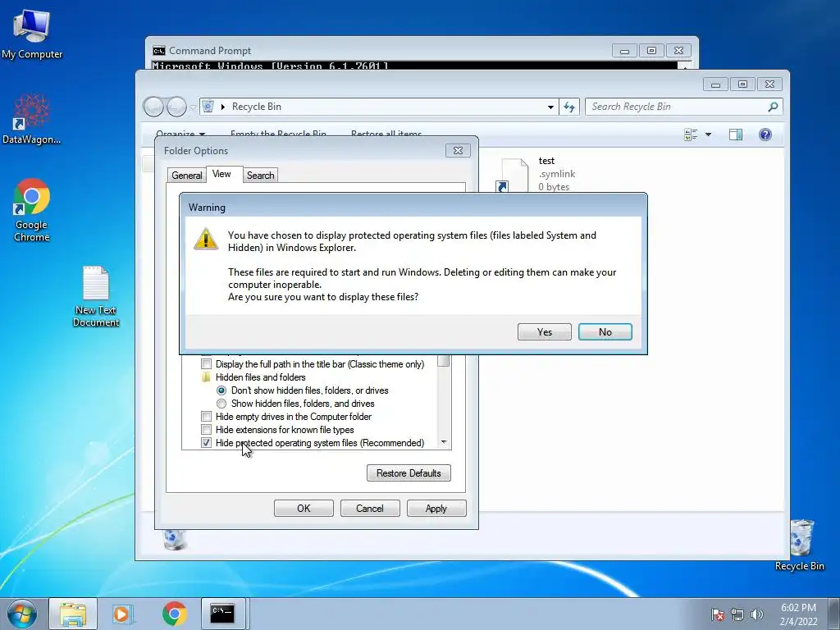Select DataWagon desktop shortcut
The height and width of the screenshot is (630, 840).
32,119
